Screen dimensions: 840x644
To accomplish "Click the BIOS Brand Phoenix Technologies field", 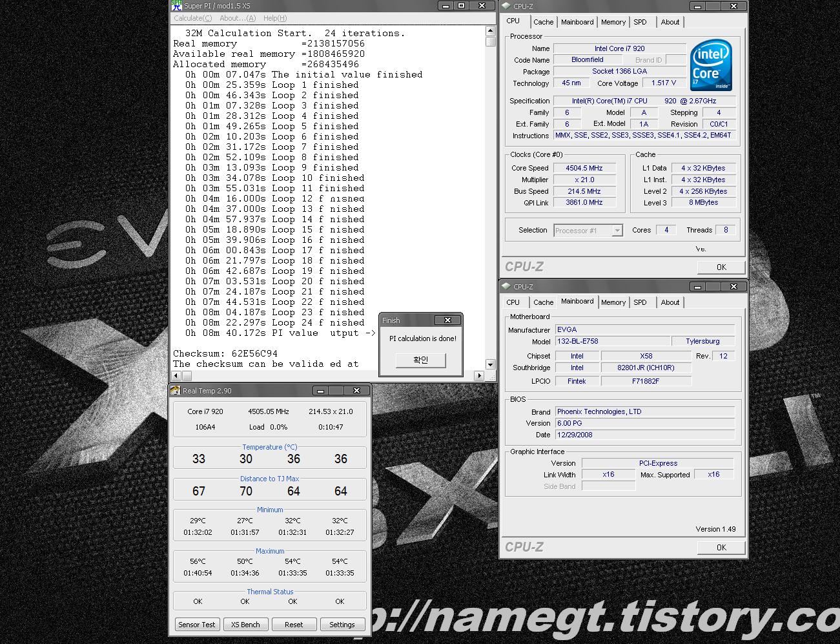I will click(645, 411).
